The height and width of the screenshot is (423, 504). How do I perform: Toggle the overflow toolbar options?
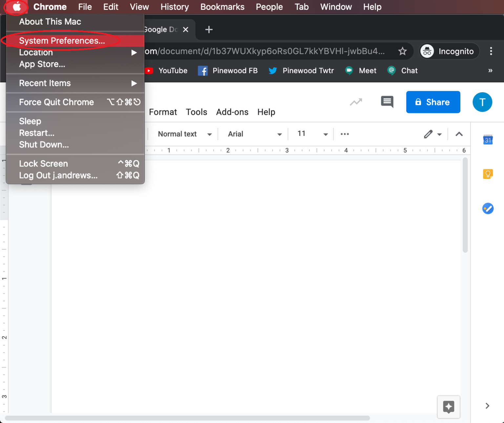pyautogui.click(x=345, y=134)
